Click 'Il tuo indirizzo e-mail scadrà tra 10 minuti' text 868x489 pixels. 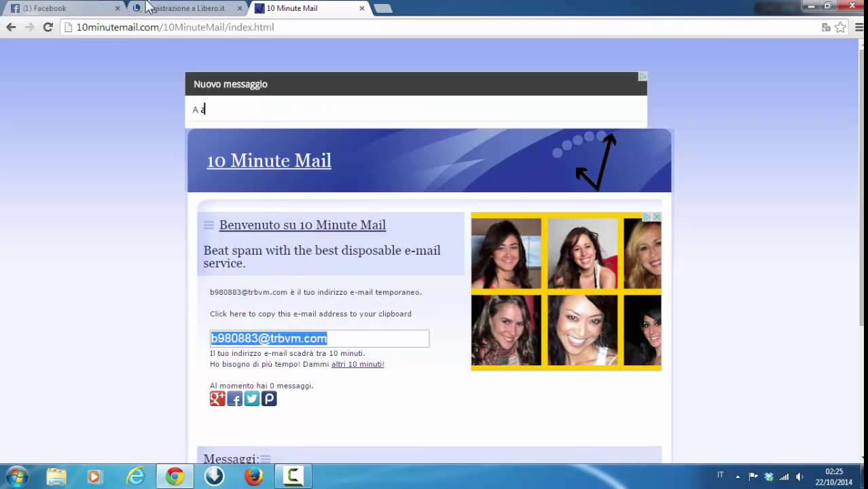point(287,353)
